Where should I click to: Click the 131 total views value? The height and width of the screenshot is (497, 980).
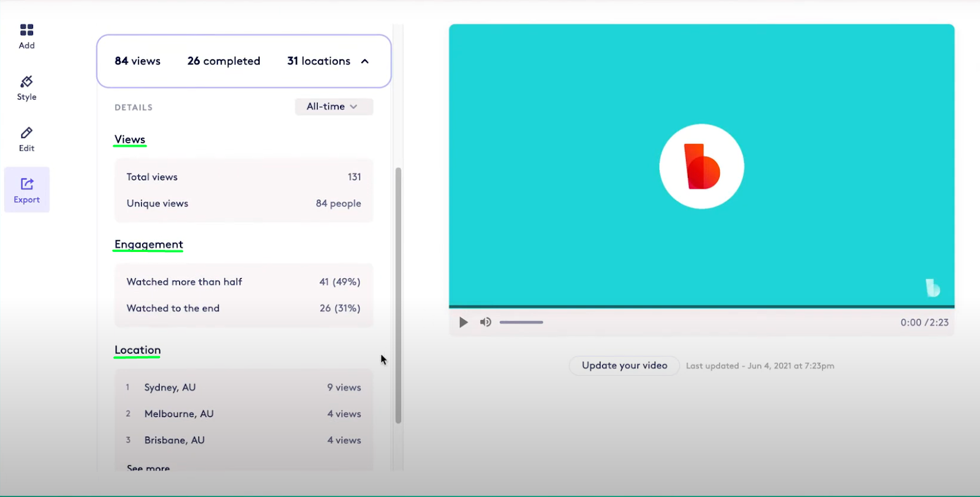coord(355,177)
